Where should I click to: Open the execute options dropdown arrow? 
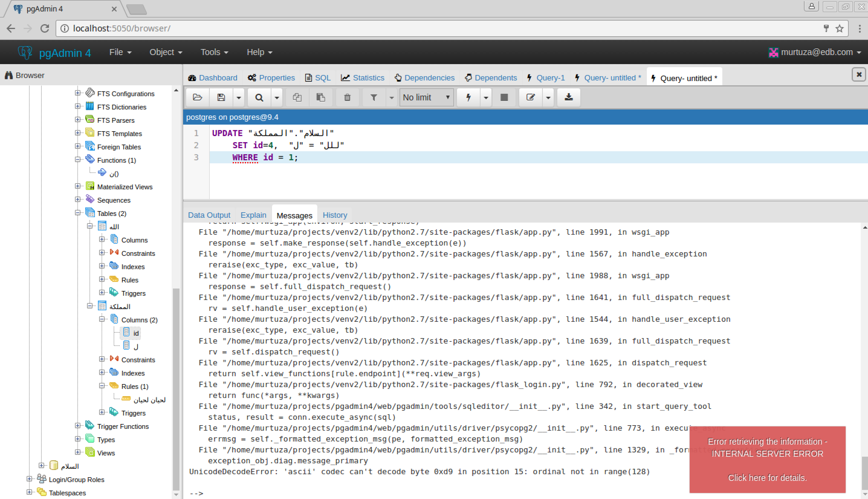pyautogui.click(x=486, y=97)
